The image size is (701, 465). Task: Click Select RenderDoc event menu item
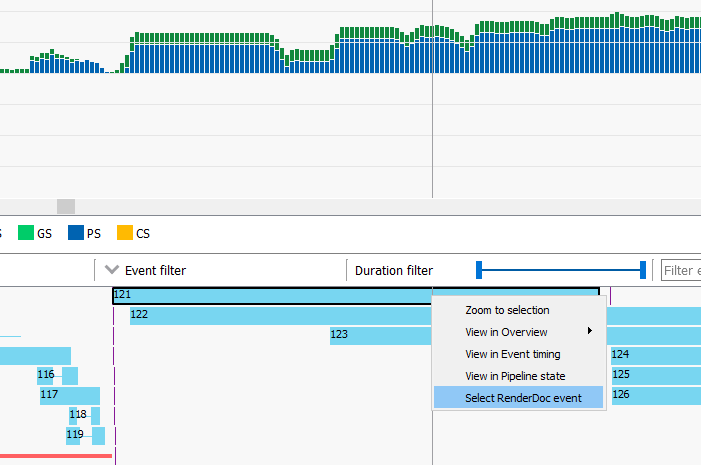519,397
